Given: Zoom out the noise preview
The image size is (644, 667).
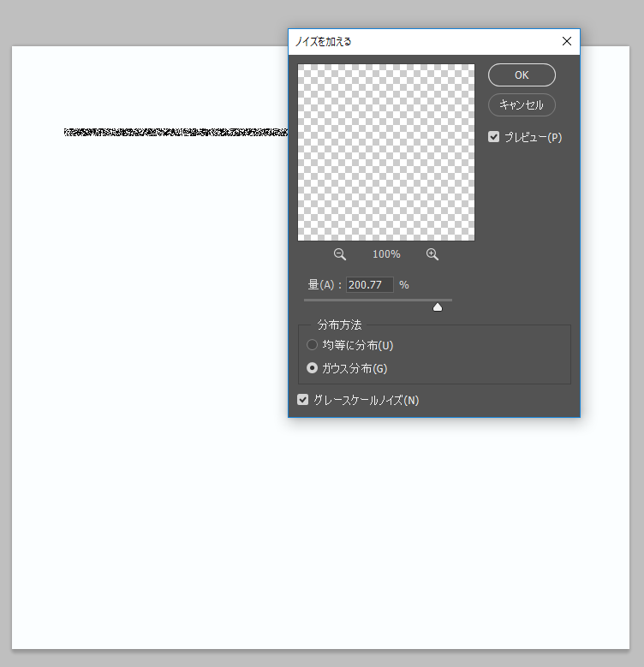Looking at the screenshot, I should [x=339, y=254].
